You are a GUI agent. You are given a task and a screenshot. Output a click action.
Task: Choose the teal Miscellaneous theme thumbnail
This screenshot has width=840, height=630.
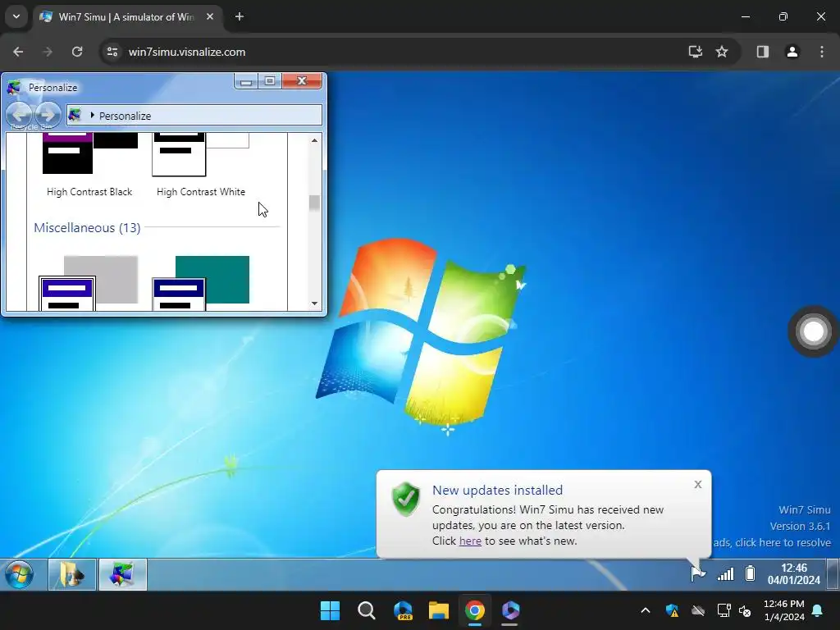201,283
